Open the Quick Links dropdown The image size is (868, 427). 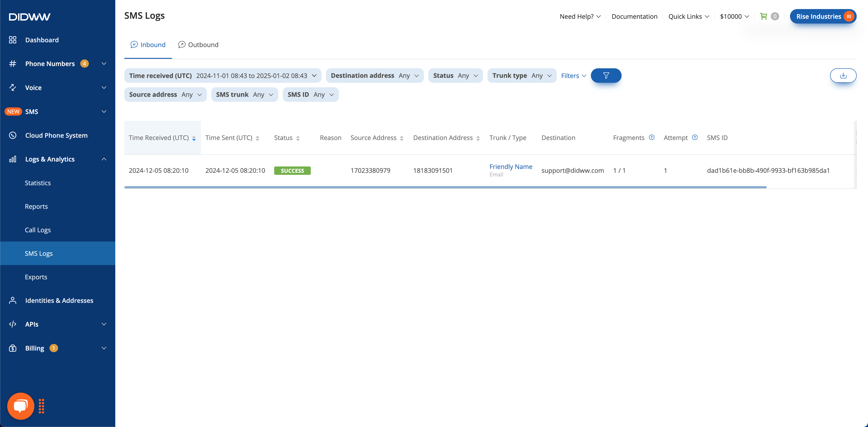689,16
